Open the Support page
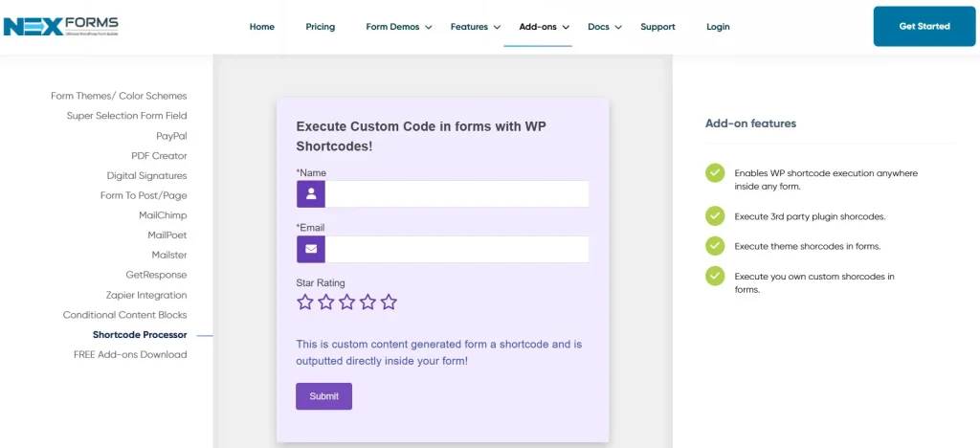 [657, 27]
